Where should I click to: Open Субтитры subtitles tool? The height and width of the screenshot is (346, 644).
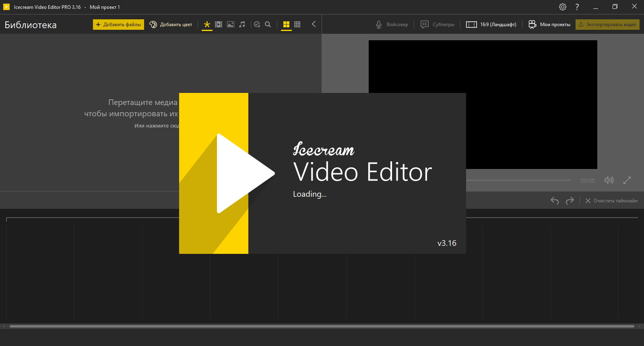(x=438, y=25)
